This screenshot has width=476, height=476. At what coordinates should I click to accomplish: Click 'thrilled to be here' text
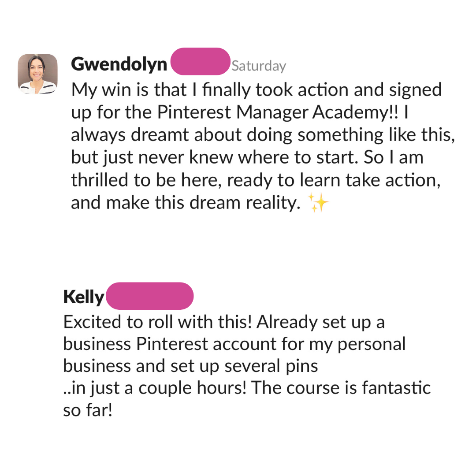[x=145, y=180]
